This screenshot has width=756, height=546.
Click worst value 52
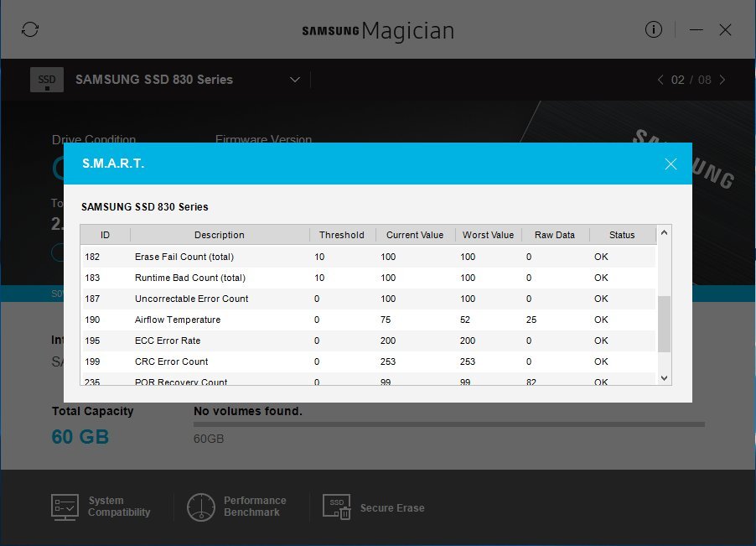click(465, 320)
